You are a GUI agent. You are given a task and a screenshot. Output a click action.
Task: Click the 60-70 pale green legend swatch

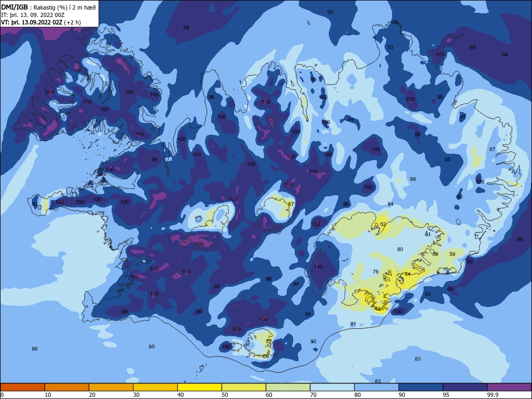coord(288,387)
